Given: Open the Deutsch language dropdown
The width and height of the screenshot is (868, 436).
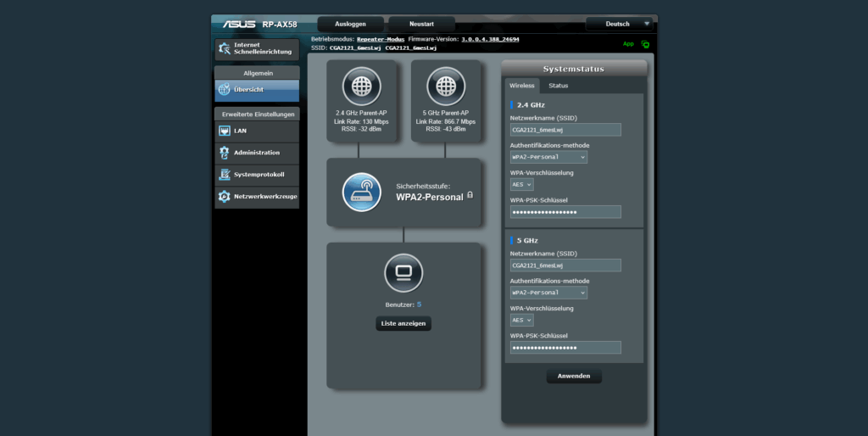Looking at the screenshot, I should point(620,24).
